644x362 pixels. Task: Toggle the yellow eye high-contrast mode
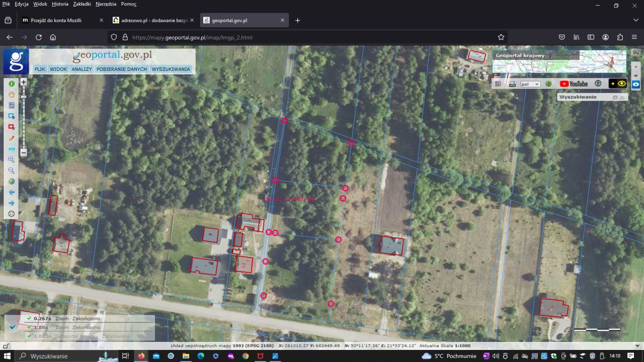pyautogui.click(x=622, y=84)
